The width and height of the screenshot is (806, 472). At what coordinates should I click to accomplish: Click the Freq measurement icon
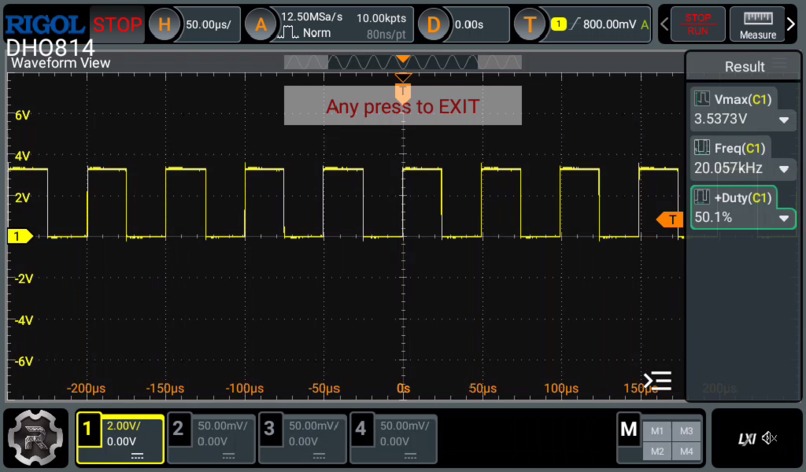[x=702, y=147]
